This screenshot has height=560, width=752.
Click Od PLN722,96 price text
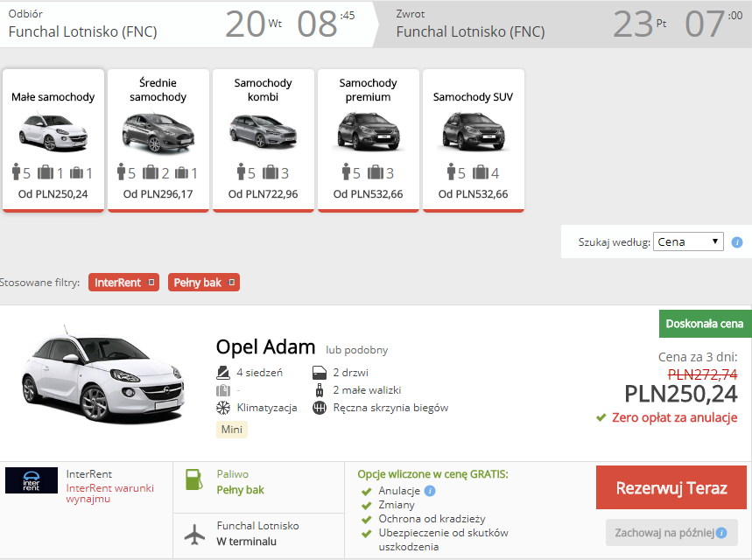pos(264,194)
